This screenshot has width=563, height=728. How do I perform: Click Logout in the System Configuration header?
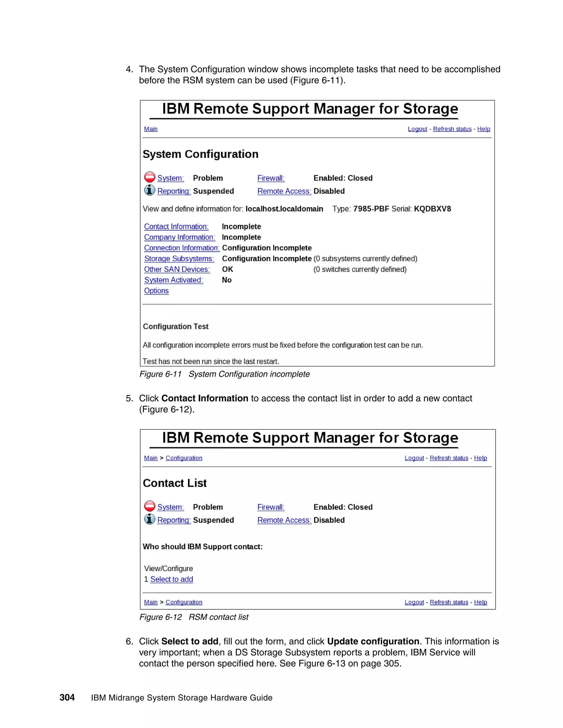coord(418,129)
